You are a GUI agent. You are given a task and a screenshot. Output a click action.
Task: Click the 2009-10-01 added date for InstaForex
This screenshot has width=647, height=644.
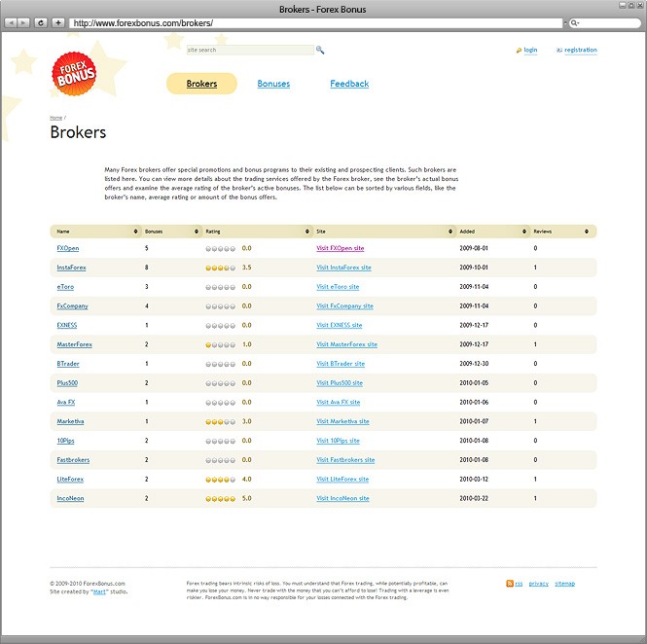[x=474, y=268]
